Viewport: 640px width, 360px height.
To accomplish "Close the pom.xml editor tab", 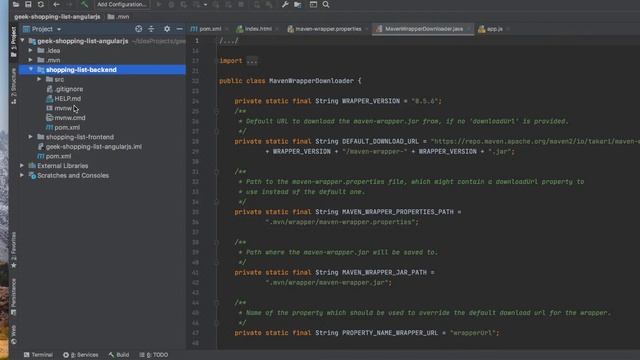I will coord(227,29).
